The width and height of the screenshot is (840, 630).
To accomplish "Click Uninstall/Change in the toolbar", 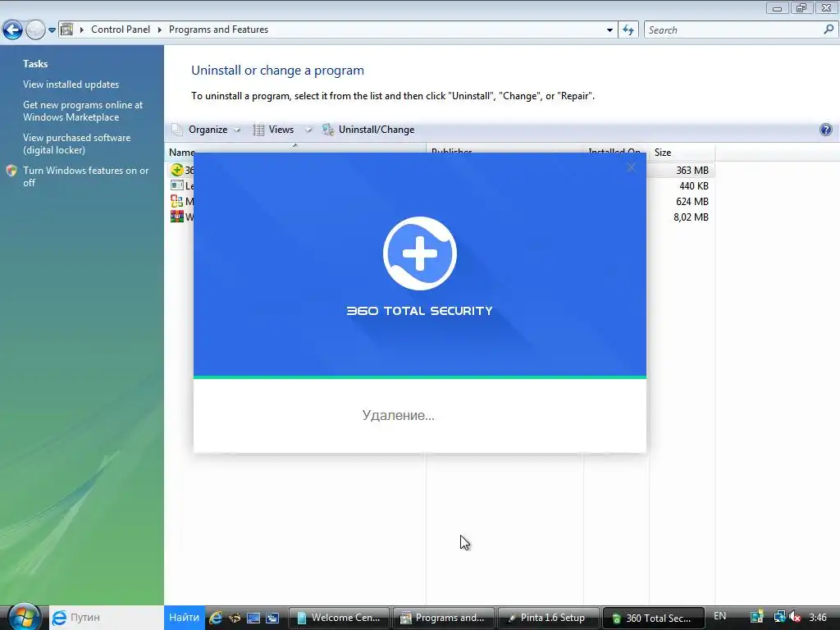I will pos(368,130).
